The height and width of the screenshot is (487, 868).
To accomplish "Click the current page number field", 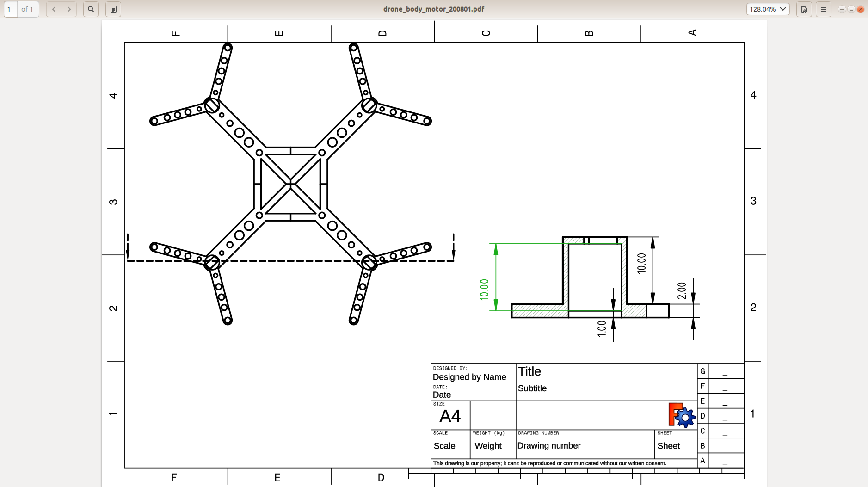I will pos(11,9).
